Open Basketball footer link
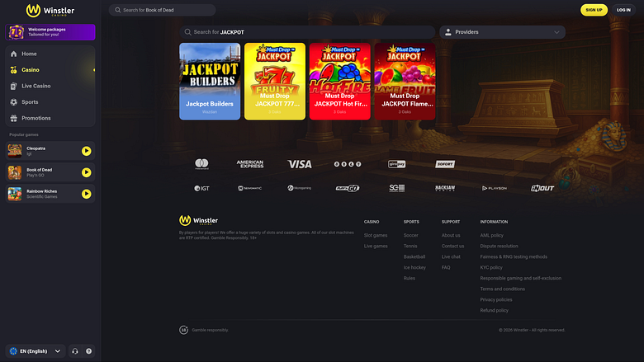Viewport: 644px width, 362px height. [414, 256]
